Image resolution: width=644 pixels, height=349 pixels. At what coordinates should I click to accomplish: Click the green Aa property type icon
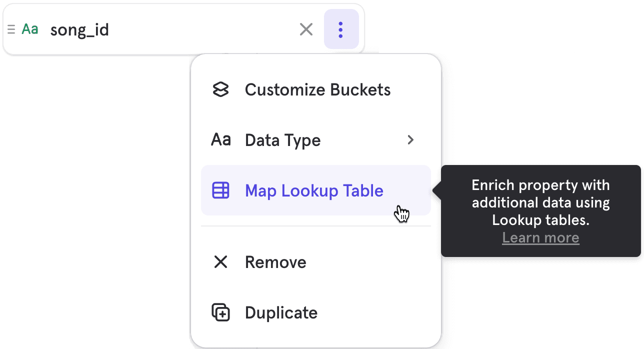29,29
